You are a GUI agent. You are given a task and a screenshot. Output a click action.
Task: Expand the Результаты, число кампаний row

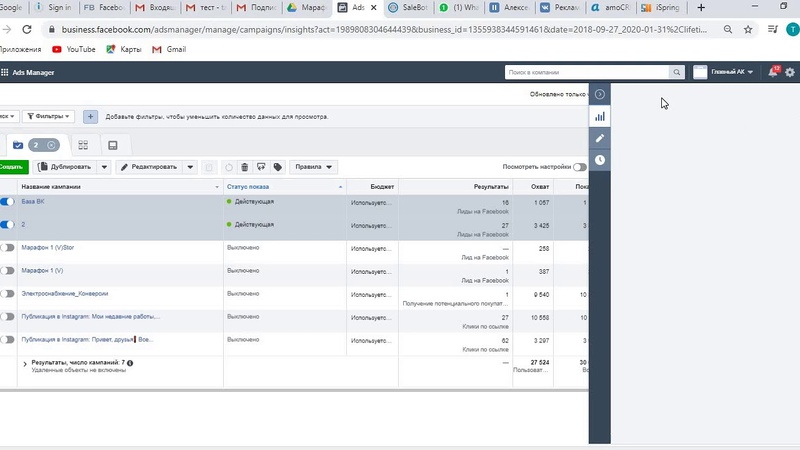[24, 364]
